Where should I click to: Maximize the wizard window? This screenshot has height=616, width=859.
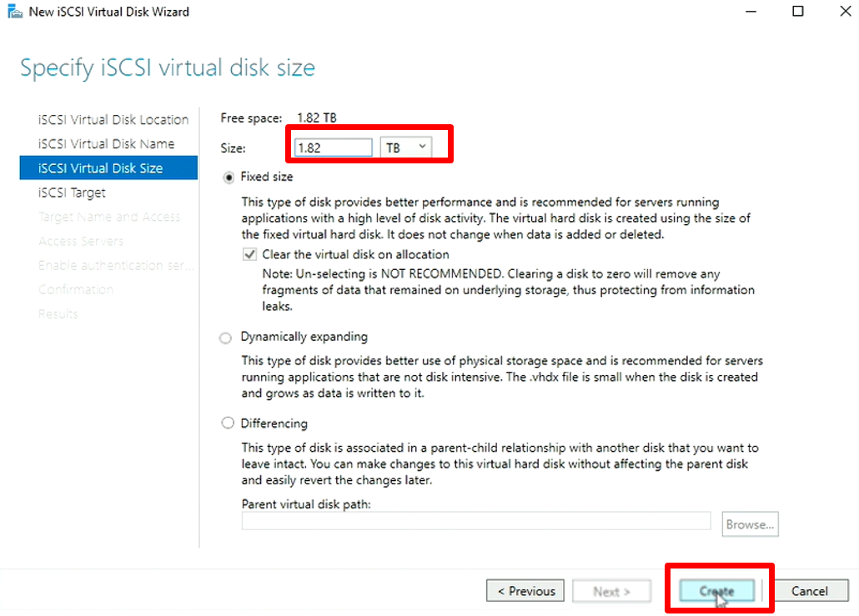(x=798, y=12)
